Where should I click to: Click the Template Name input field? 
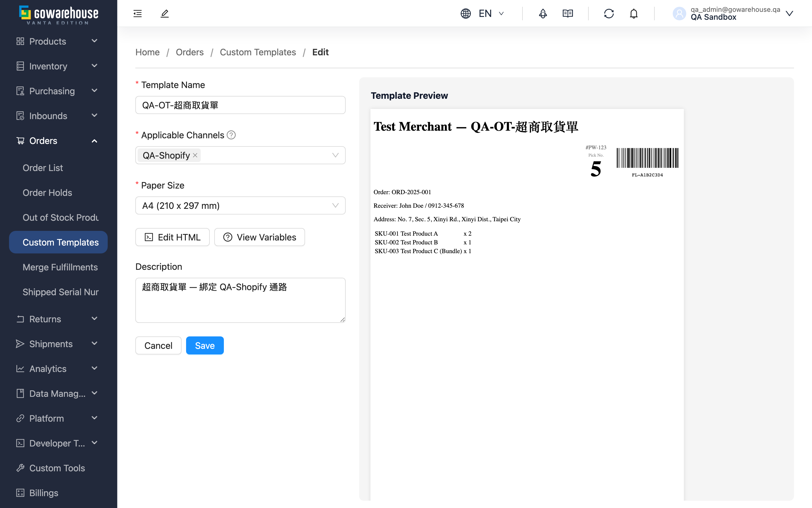(x=240, y=105)
